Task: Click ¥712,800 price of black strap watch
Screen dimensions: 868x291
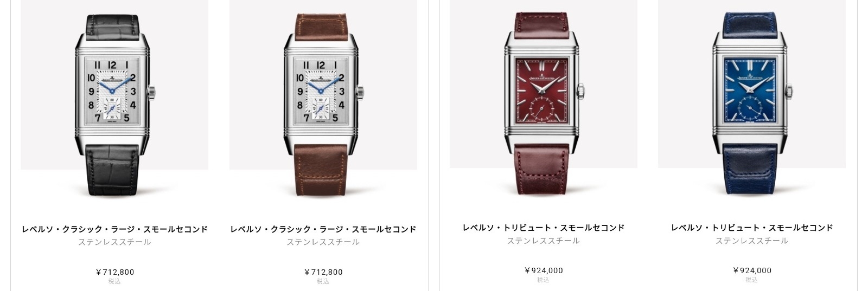Action: [x=114, y=272]
